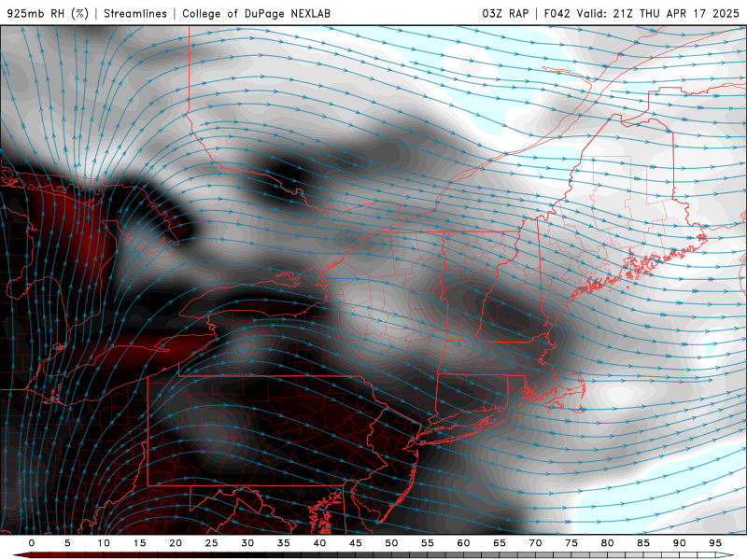The image size is (747, 560).
Task: Click the "50" label on the color scale
Action: tap(391, 543)
